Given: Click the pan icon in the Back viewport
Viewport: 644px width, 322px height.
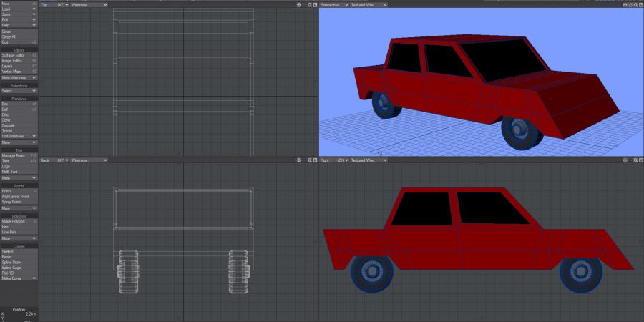Looking at the screenshot, I should pyautogui.click(x=299, y=160).
